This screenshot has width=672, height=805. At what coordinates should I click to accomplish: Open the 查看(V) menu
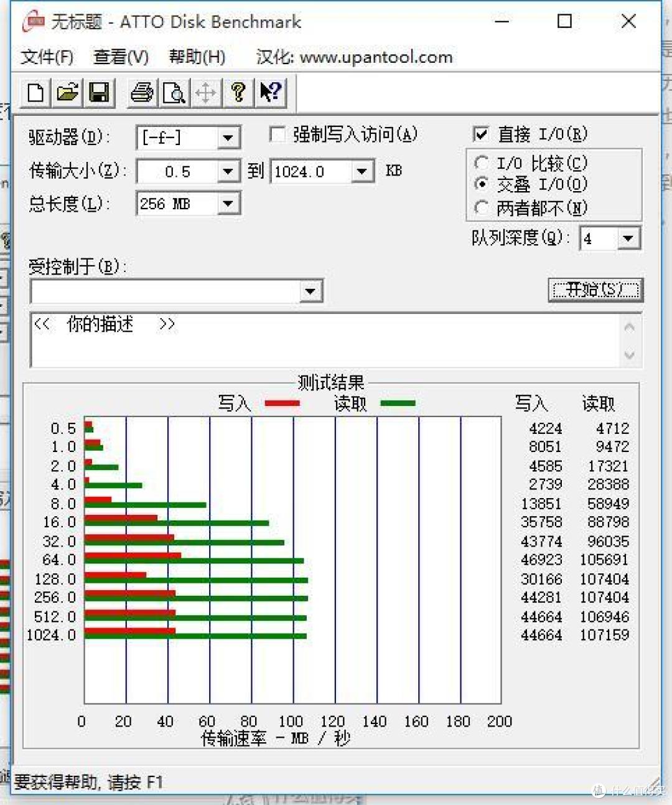pos(121,57)
